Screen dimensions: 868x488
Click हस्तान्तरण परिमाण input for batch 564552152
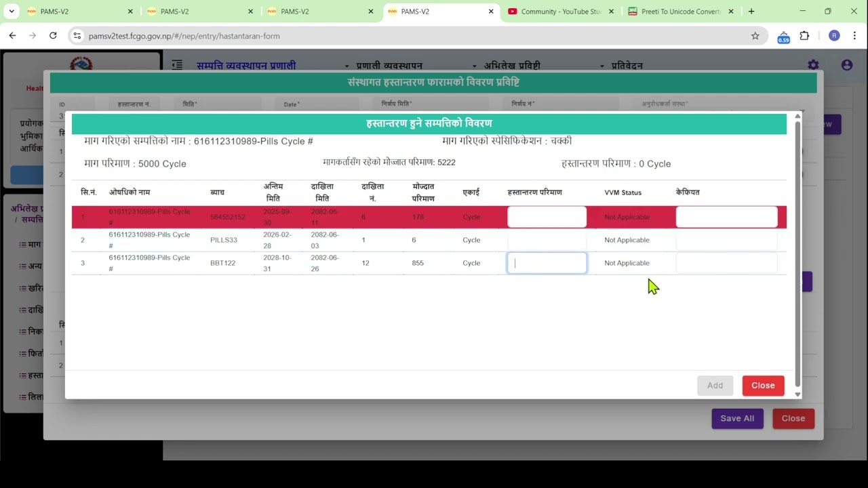(547, 217)
